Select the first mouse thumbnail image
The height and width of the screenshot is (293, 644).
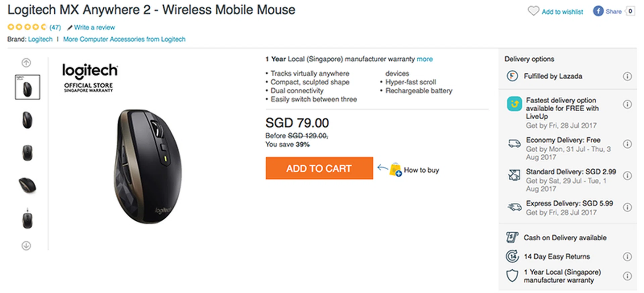(x=28, y=87)
